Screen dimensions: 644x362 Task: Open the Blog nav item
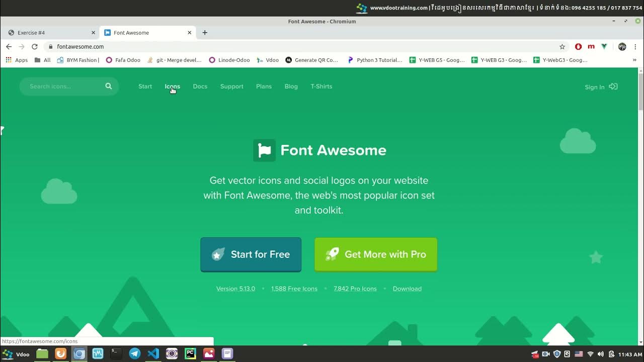coord(291,86)
